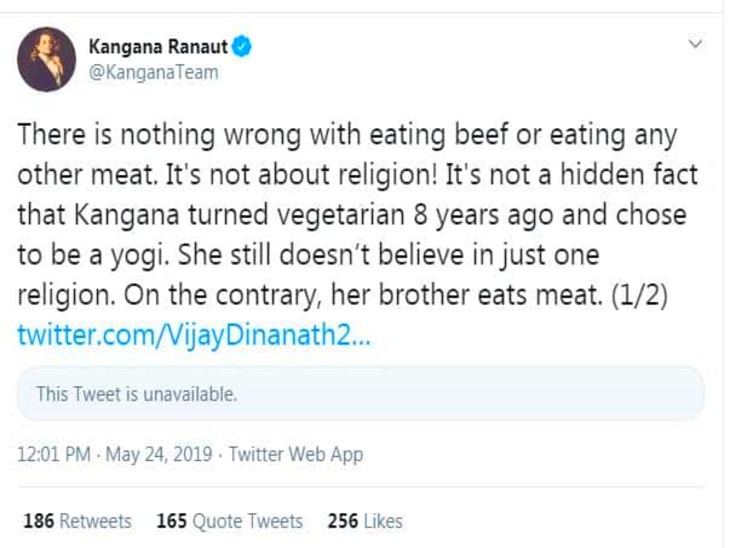
Task: Open the twitter.com/VijayDinanath2... link
Action: coord(194,335)
